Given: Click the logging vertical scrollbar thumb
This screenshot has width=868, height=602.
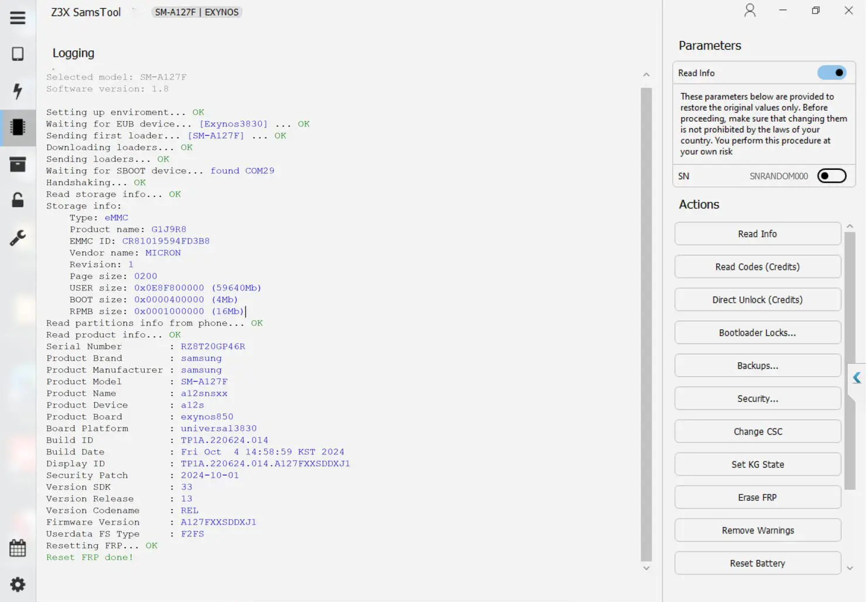Looking at the screenshot, I should [x=646, y=324].
